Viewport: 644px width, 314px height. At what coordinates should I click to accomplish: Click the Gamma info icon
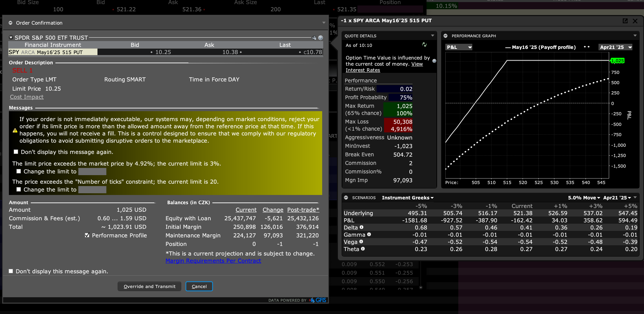369,234
